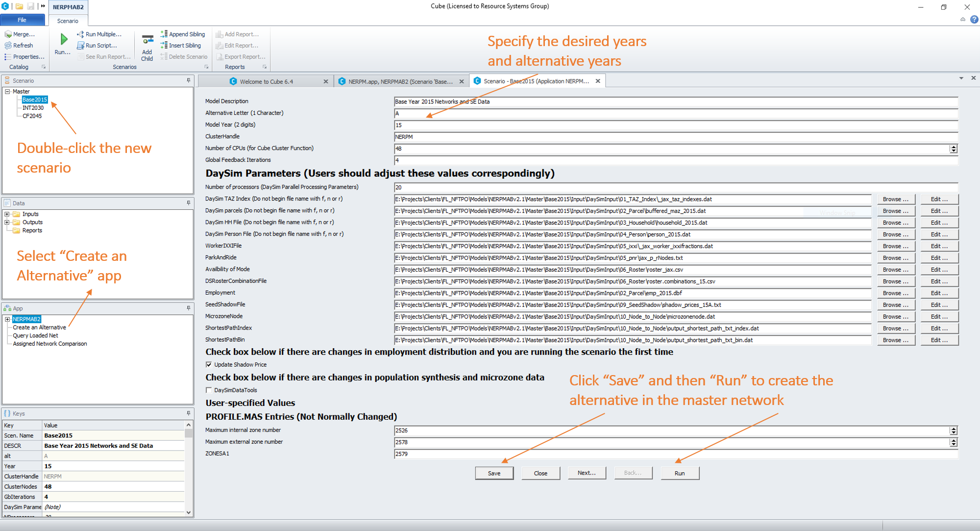Image resolution: width=980 pixels, height=531 pixels.
Task: Uncheck the Update Shadow Price checkbox
Action: (x=209, y=364)
